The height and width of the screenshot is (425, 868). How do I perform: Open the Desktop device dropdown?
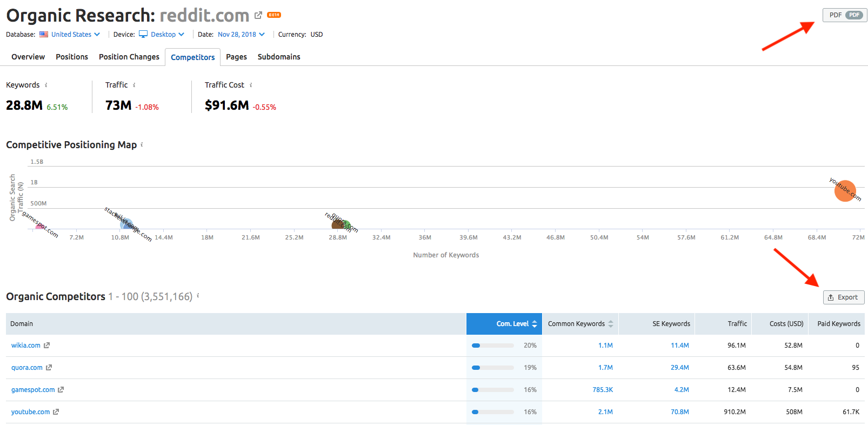click(x=162, y=35)
